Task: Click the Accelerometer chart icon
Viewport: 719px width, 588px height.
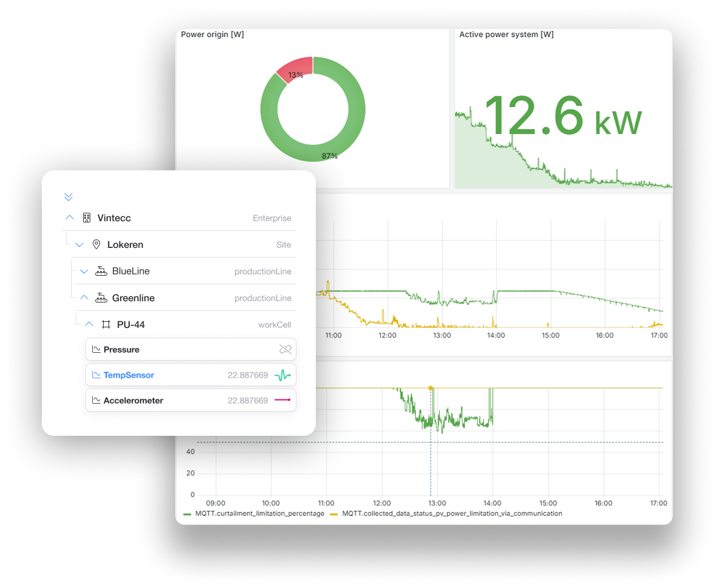Action: [x=96, y=401]
